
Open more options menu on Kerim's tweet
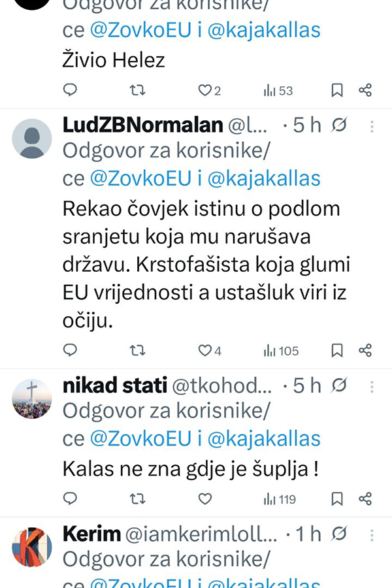(x=371, y=534)
